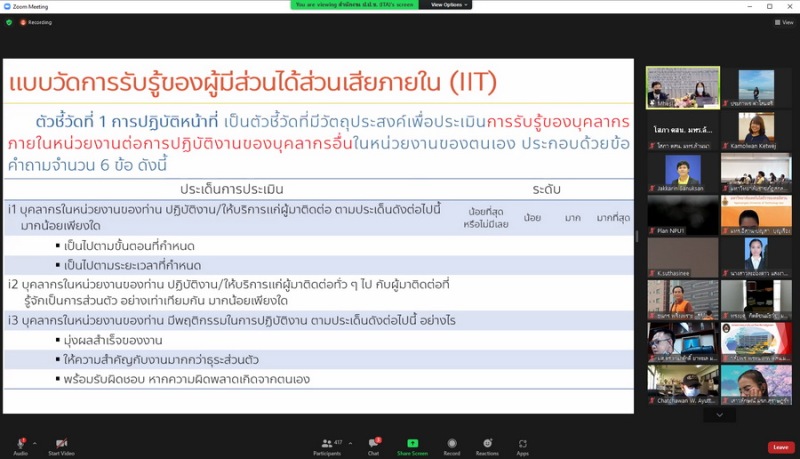Select Jakkarin Banuksan's video tile
The width and height of the screenshot is (800, 459).
point(683,172)
